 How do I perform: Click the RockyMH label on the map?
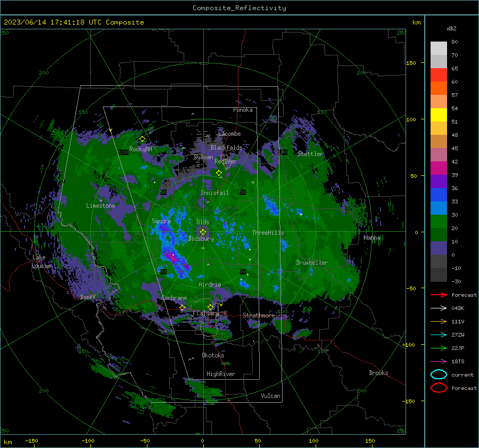141,149
